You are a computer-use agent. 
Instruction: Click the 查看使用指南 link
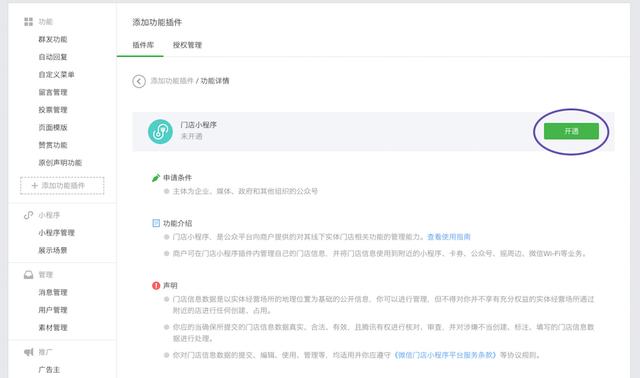[449, 237]
